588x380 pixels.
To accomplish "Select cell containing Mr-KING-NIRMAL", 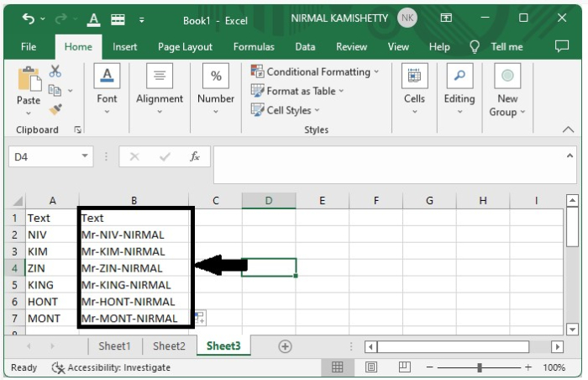I will pos(134,285).
